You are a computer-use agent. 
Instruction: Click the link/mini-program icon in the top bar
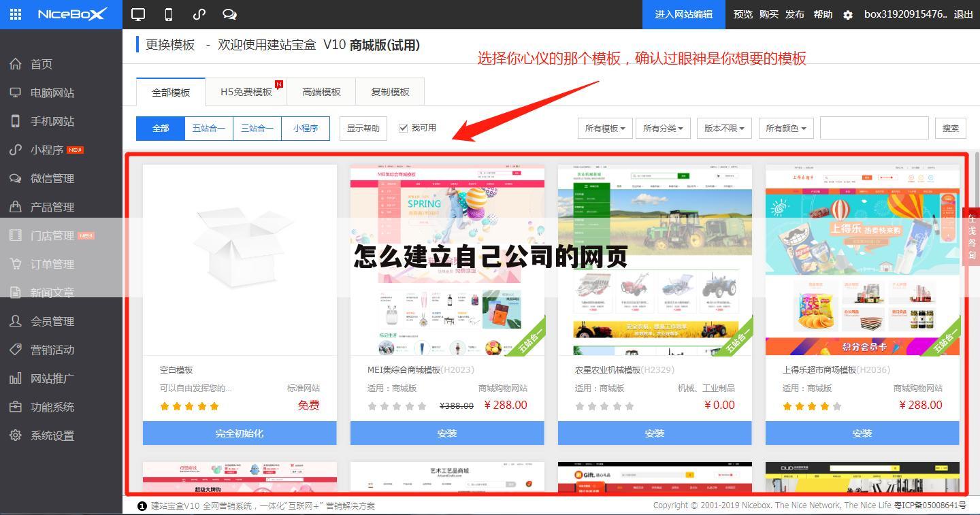[199, 14]
